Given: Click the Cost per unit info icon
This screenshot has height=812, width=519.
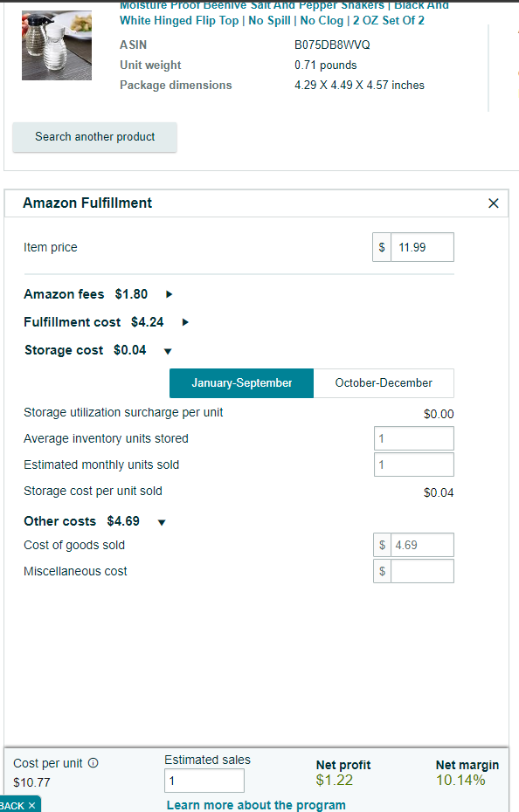Looking at the screenshot, I should pyautogui.click(x=93, y=763).
